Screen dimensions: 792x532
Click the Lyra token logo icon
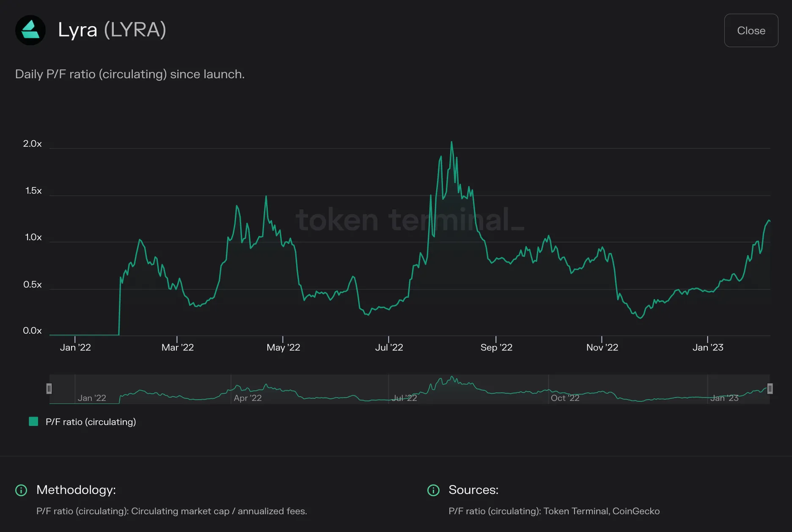[x=30, y=30]
